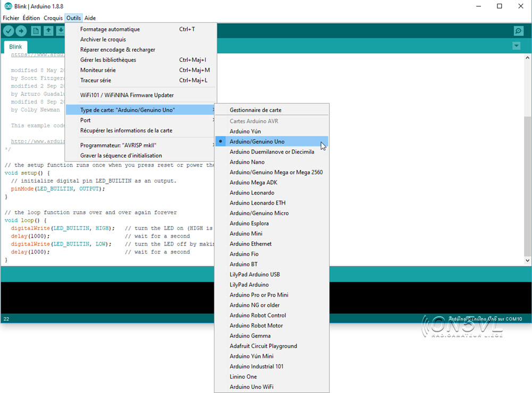532x393 pixels.
Task: Click the Arduino logo in title bar
Action: point(8,6)
